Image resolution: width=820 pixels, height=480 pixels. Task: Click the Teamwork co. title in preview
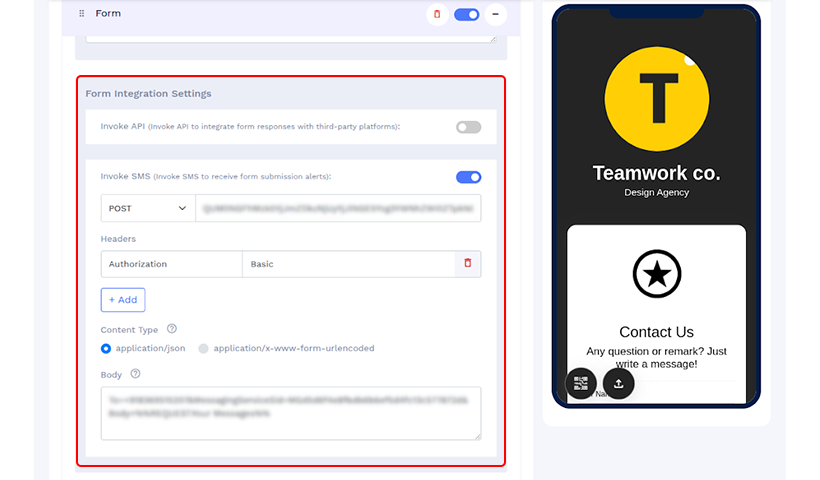pos(656,173)
